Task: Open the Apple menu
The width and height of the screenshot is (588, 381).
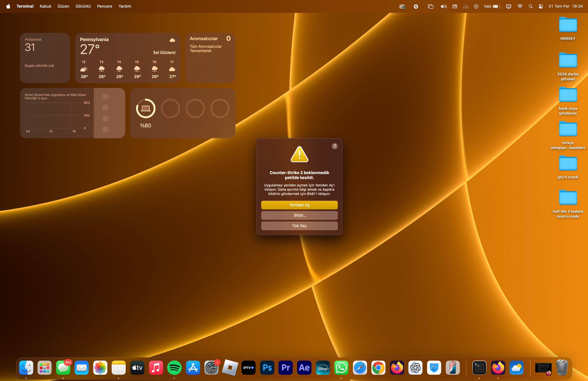Action: [8, 6]
